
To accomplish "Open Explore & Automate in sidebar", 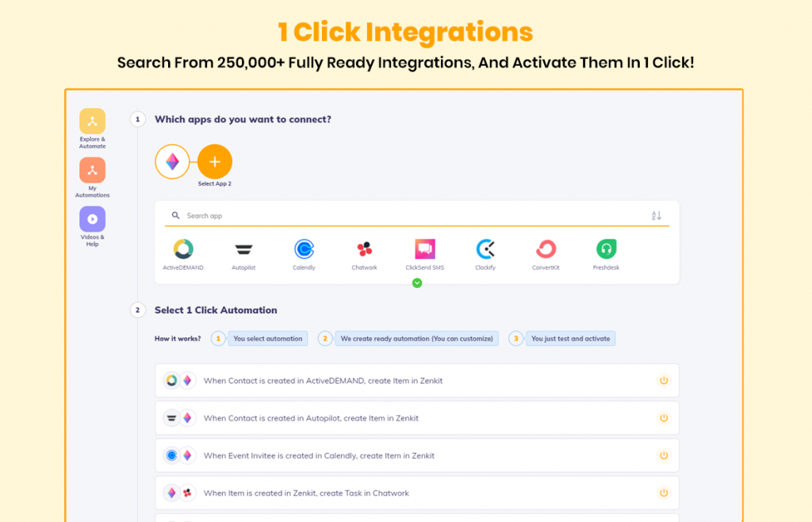I will pos(92,122).
